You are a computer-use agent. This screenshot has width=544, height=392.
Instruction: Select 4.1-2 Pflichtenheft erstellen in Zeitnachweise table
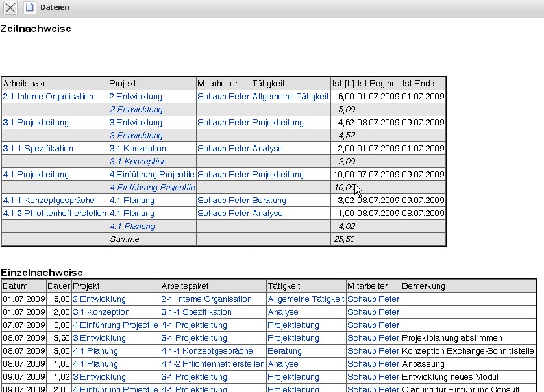(55, 214)
